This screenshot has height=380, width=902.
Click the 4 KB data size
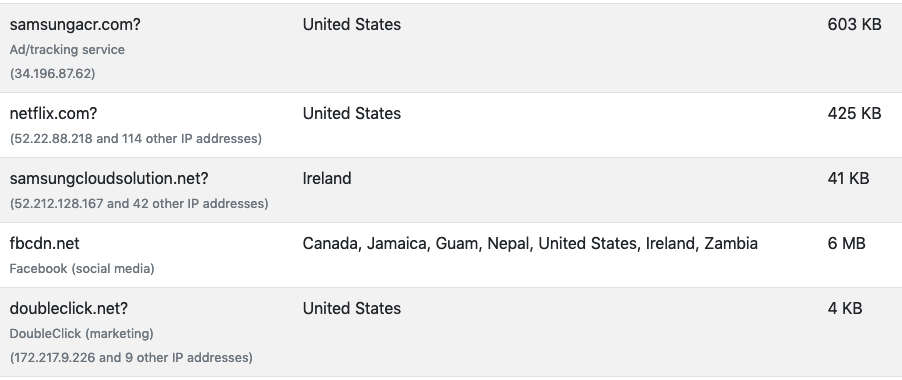(845, 309)
